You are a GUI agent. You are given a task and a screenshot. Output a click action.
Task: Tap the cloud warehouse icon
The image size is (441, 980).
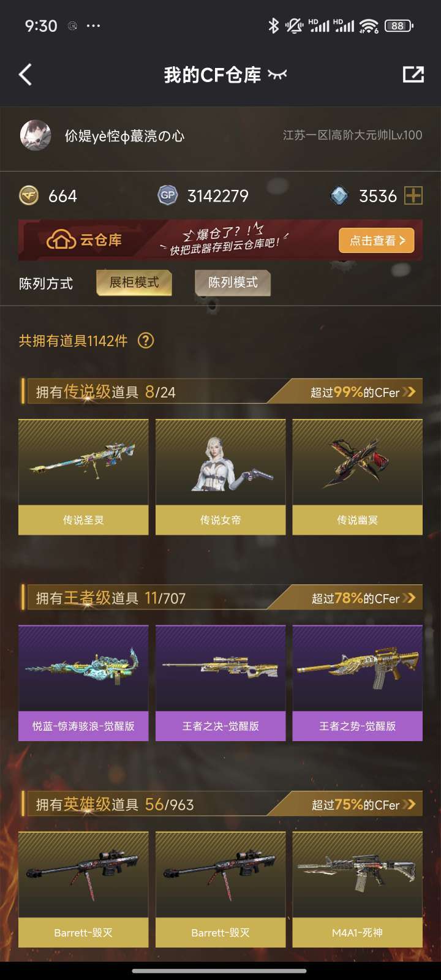[x=61, y=240]
